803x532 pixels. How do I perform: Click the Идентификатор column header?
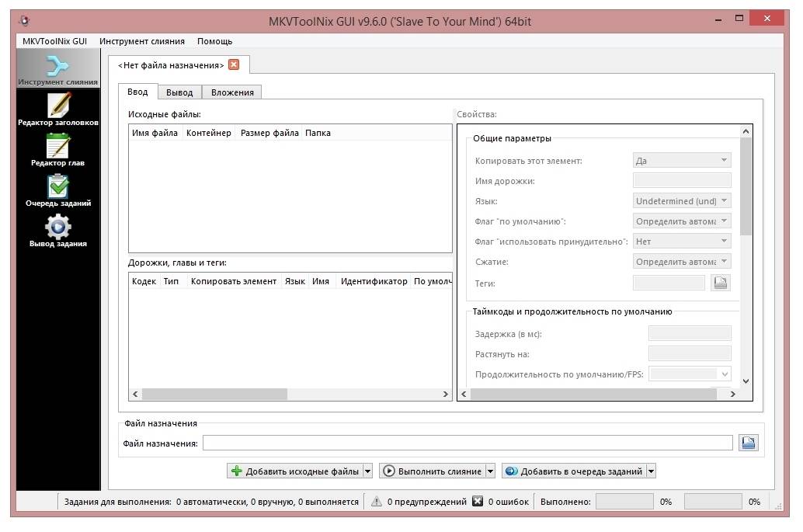(x=374, y=281)
